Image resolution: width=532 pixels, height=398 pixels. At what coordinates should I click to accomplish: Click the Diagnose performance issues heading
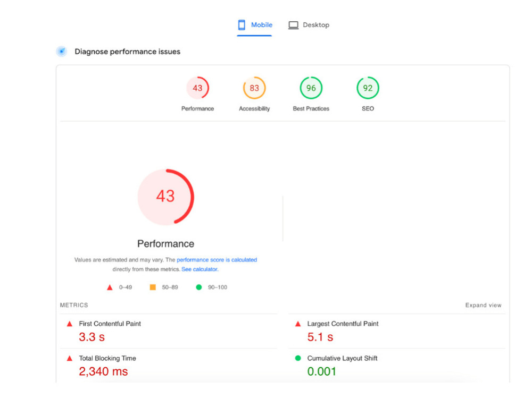tap(128, 52)
